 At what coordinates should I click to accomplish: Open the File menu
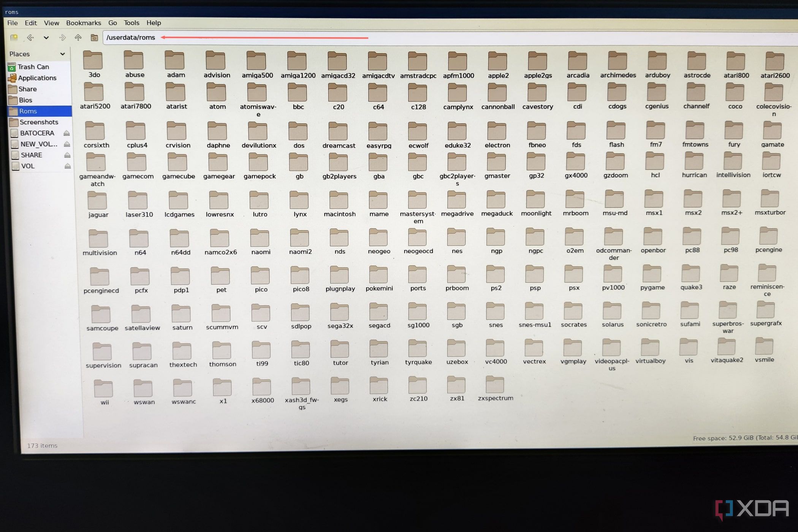click(x=12, y=22)
